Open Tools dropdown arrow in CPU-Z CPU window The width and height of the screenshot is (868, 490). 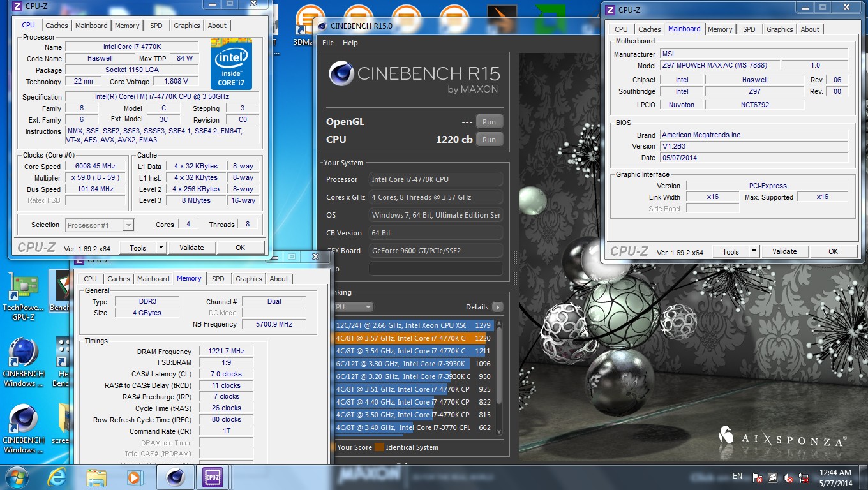160,248
